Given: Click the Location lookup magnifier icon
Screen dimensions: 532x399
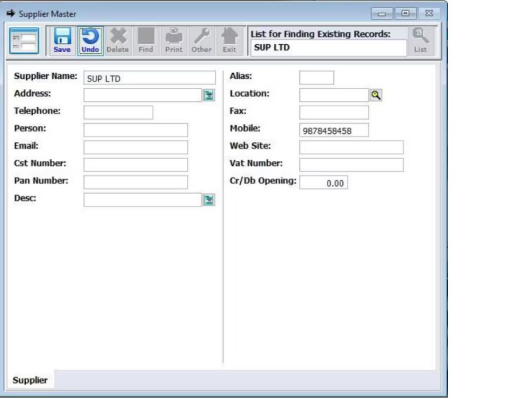Looking at the screenshot, I should pyautogui.click(x=376, y=94).
